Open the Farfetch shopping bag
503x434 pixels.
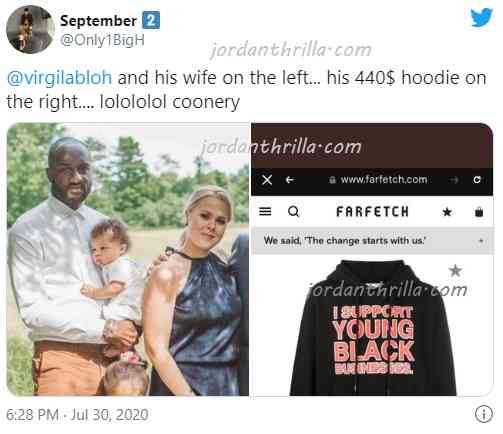[x=479, y=212]
